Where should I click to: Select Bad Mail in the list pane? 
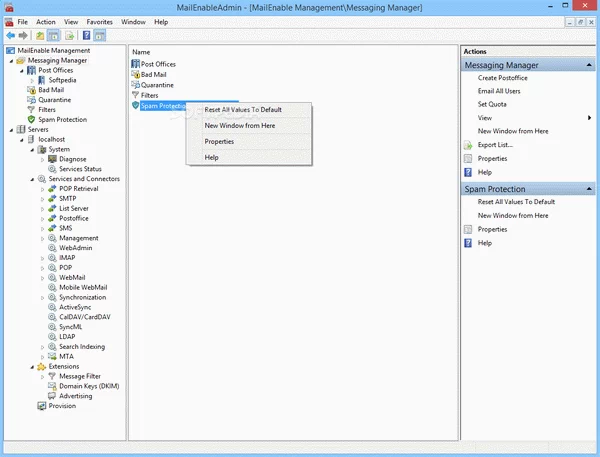pyautogui.click(x=153, y=75)
